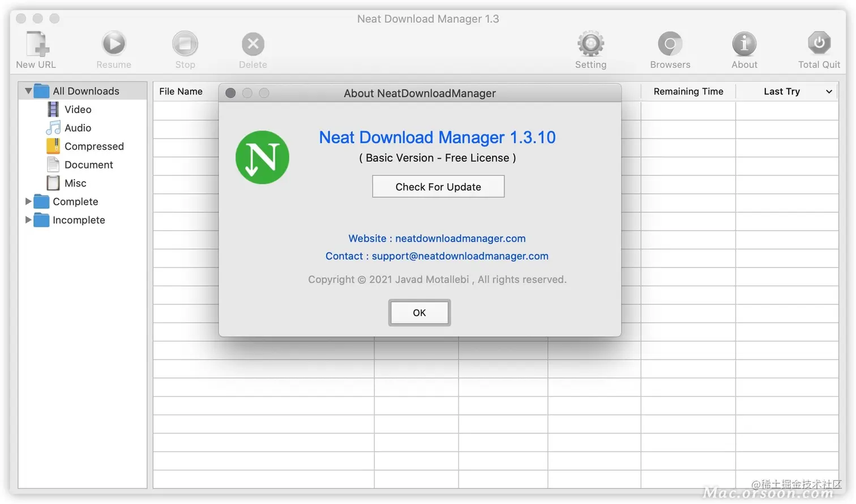This screenshot has width=856, height=504.
Task: Close the About NeatDownloadManager dialog
Action: (230, 93)
